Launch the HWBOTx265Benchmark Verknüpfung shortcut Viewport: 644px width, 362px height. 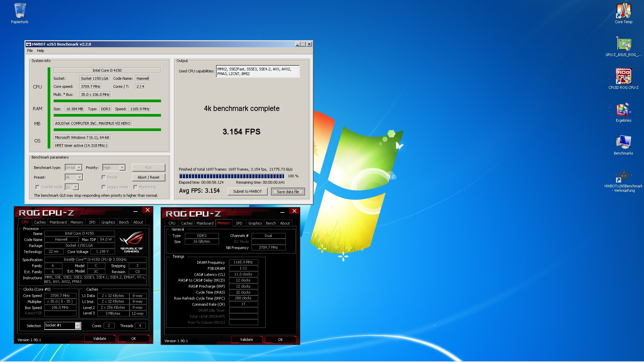(x=624, y=181)
